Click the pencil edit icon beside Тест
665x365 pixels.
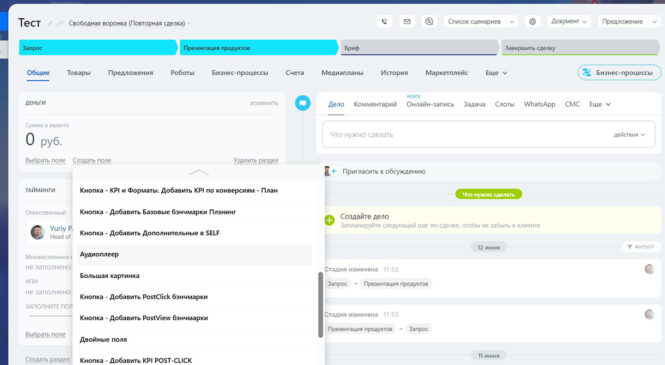(50, 23)
